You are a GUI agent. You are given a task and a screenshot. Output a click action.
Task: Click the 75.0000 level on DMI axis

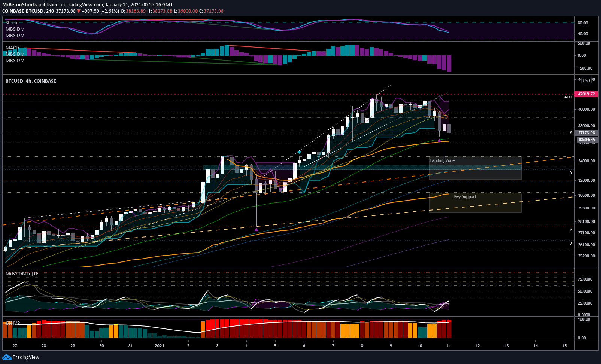(585, 279)
